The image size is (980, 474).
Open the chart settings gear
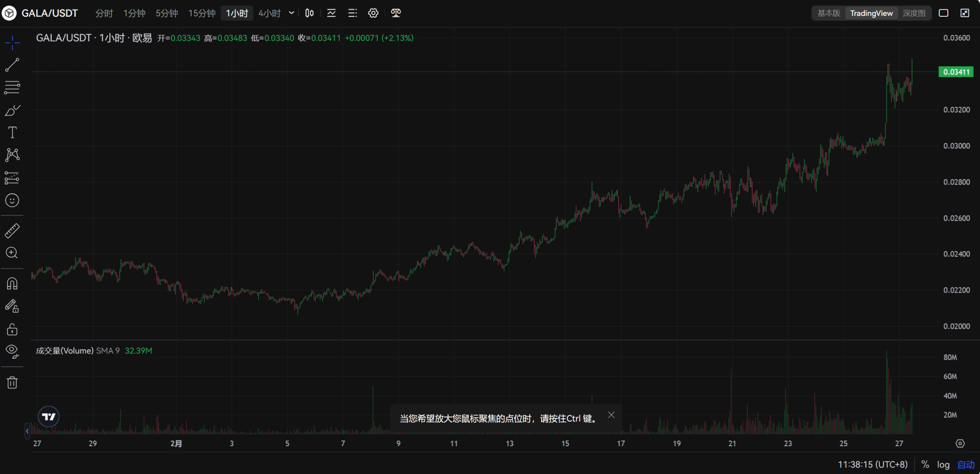pyautogui.click(x=373, y=13)
